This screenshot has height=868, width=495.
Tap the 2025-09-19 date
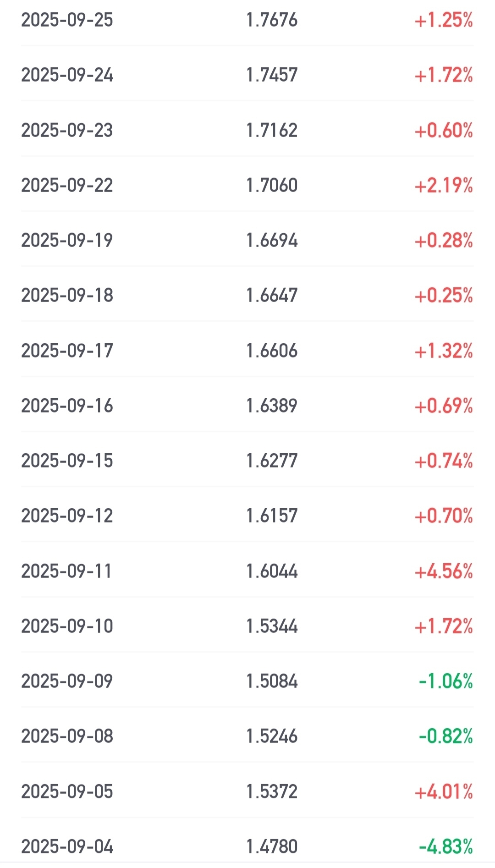[67, 241]
